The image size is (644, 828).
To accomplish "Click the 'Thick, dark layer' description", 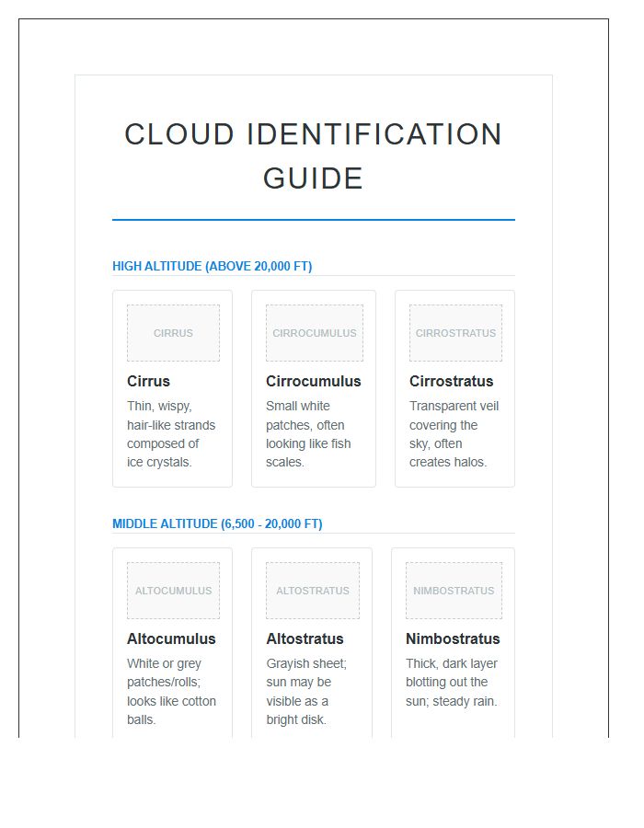I will 452,683.
